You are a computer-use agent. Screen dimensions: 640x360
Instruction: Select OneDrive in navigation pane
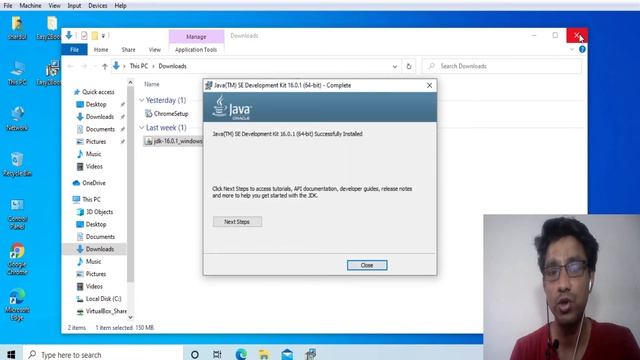click(x=93, y=183)
